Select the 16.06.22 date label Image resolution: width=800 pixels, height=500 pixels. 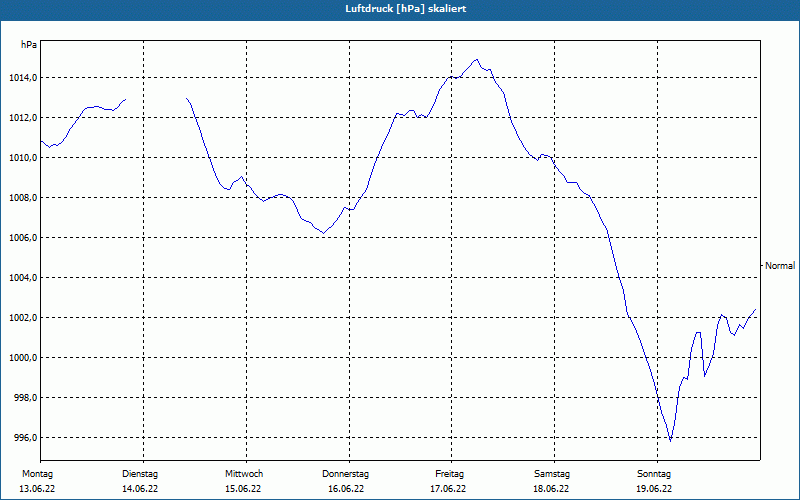coord(346,489)
